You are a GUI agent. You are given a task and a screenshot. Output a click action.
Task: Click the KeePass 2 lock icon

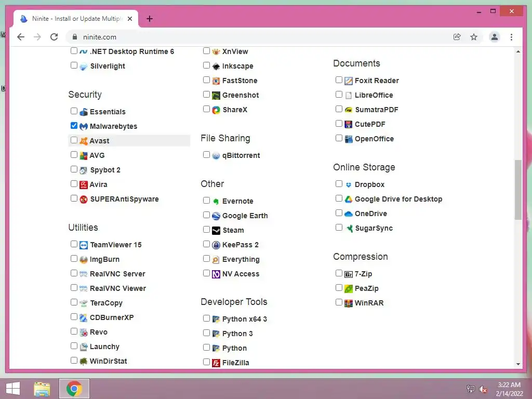pyautogui.click(x=216, y=245)
